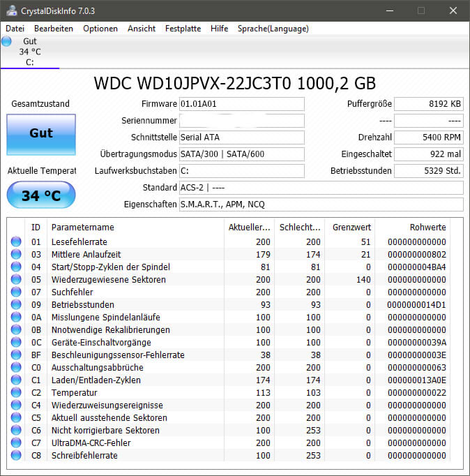Click the status orb for Nicht korrigierbare Sektoren
The height and width of the screenshot is (476, 470).
(x=16, y=430)
